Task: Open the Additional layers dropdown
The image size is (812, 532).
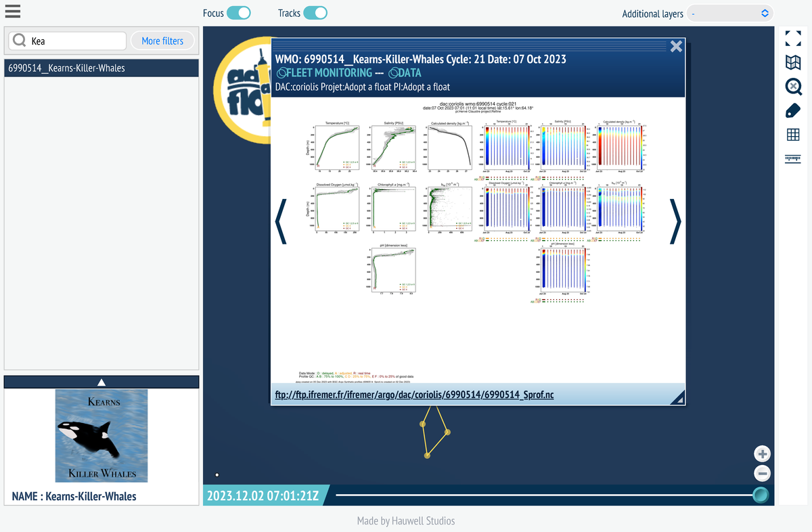Action: coord(729,13)
